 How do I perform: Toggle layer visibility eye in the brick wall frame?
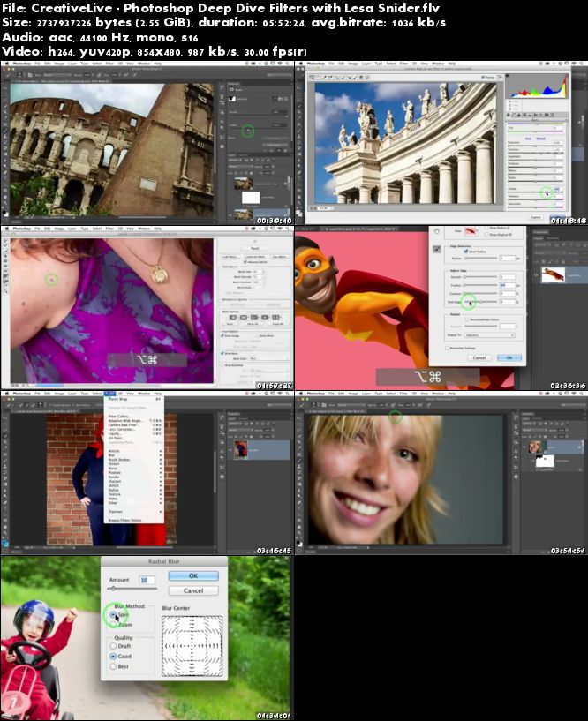(230, 450)
